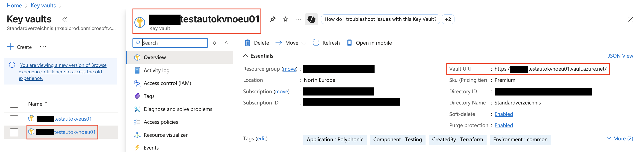This screenshot has width=644, height=152.
Task: Click key vault icon beside testautokveus01
Action: click(31, 118)
